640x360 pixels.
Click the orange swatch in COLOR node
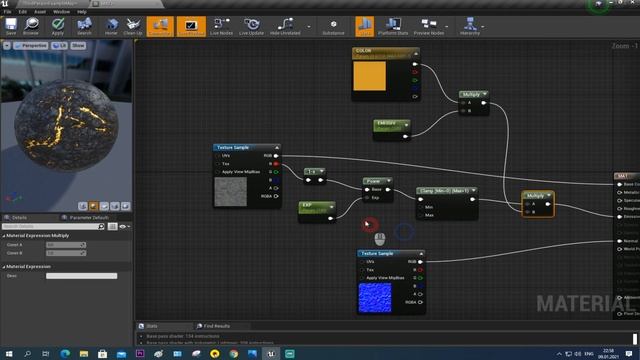369,76
